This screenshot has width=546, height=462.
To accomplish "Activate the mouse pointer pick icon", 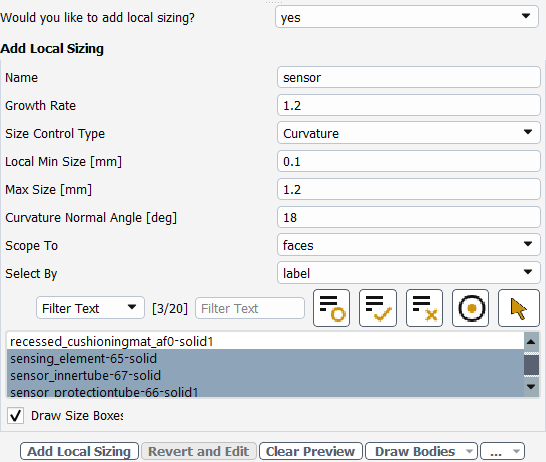I will 518,308.
